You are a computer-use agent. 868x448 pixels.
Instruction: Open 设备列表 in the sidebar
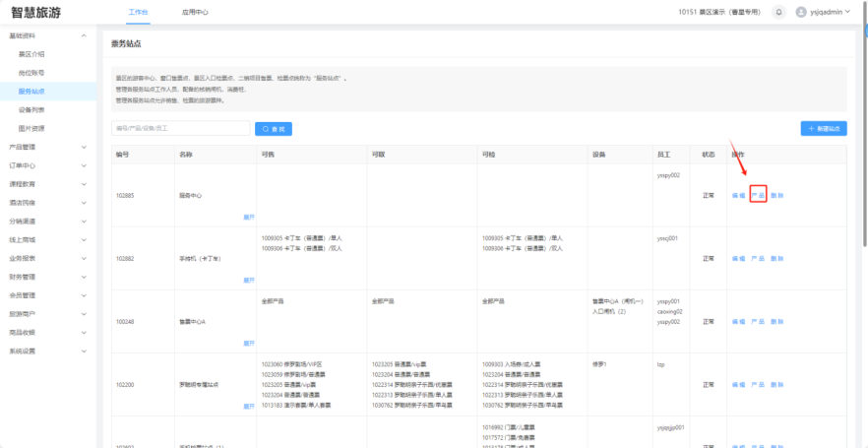[x=31, y=109]
